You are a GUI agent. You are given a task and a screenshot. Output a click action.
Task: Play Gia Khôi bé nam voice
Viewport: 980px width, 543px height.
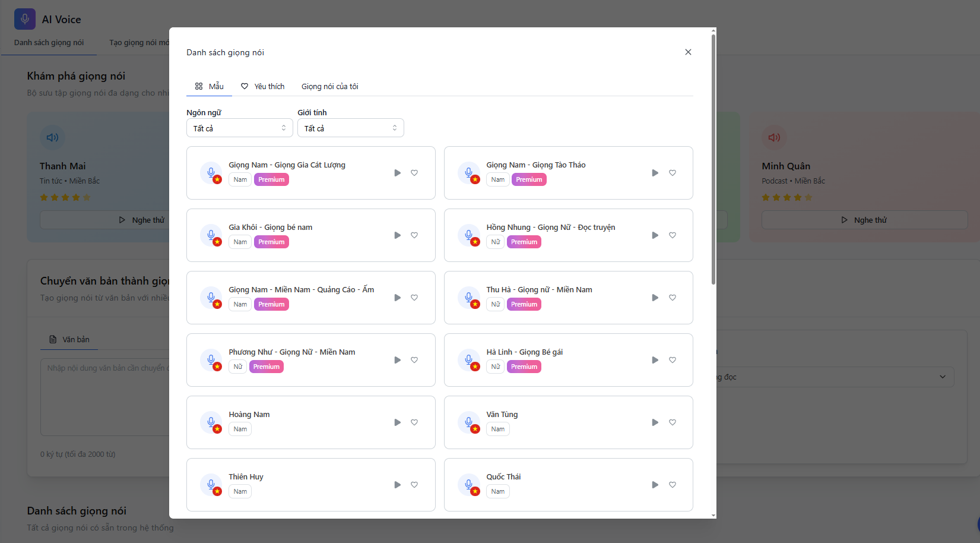pos(397,235)
